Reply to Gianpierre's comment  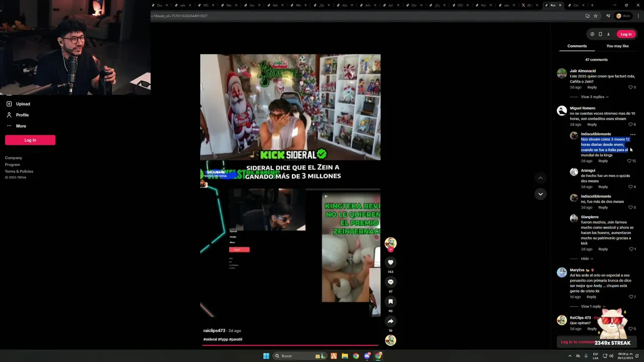point(603,249)
